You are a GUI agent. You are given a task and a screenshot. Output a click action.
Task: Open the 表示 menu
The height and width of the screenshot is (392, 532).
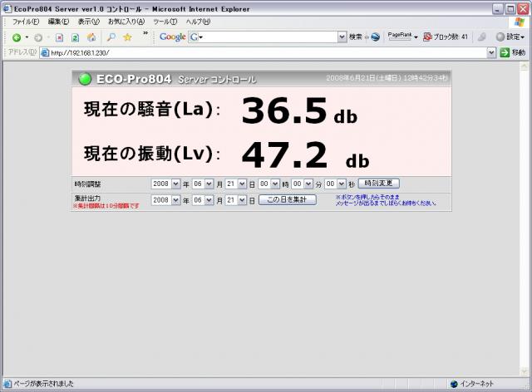coord(89,22)
